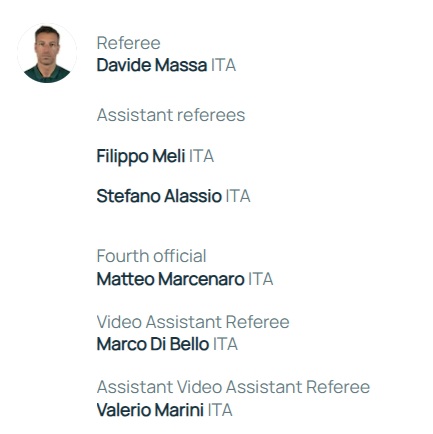Screen dimensions: 433x434
Task: Click the surname Marcenaro in fourth official
Action: point(201,279)
